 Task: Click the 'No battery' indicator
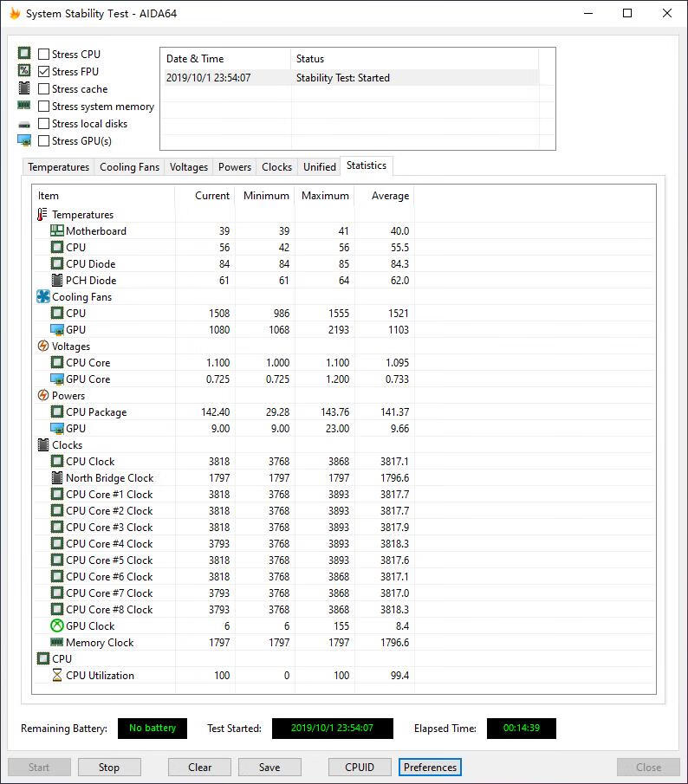pyautogui.click(x=153, y=728)
